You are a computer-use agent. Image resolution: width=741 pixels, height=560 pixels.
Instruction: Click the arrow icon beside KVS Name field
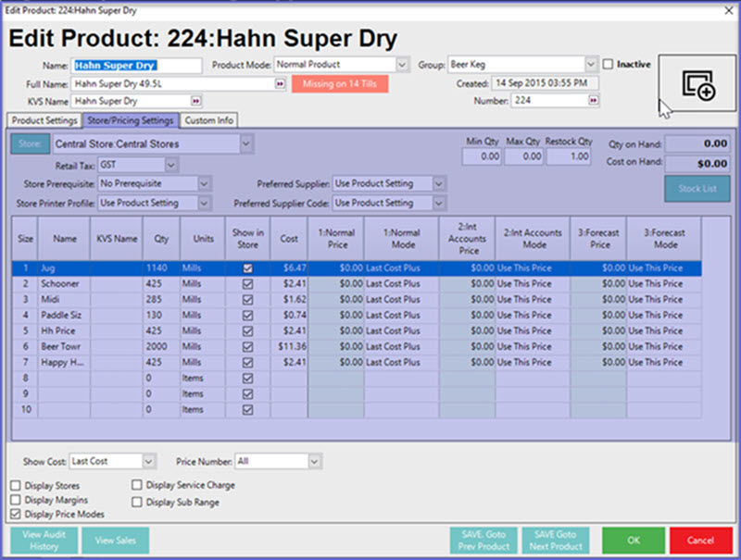coord(195,101)
